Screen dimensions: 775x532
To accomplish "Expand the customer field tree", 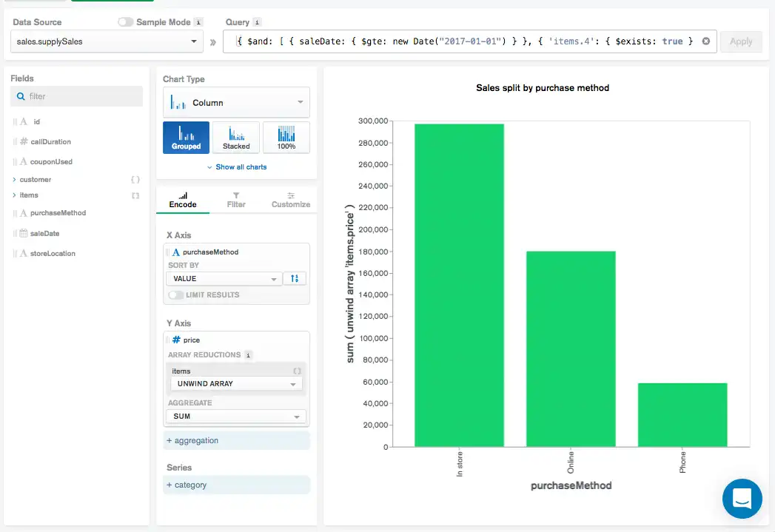I will (14, 180).
